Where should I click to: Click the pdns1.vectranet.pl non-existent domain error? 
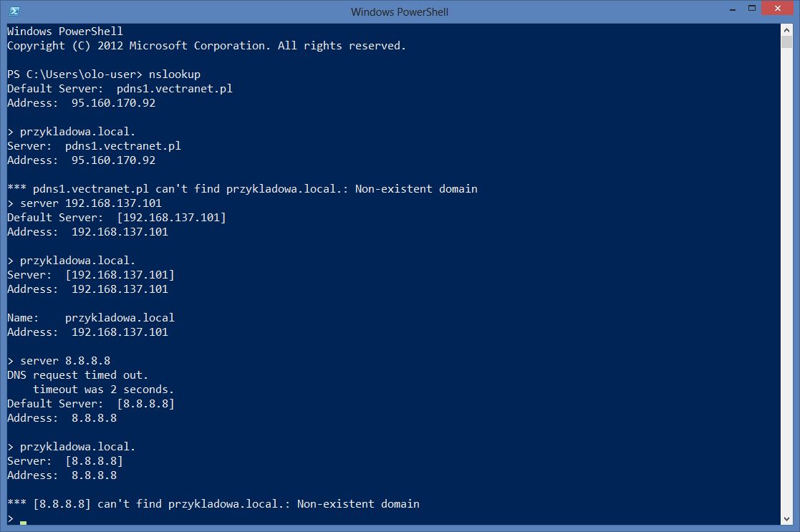point(242,189)
